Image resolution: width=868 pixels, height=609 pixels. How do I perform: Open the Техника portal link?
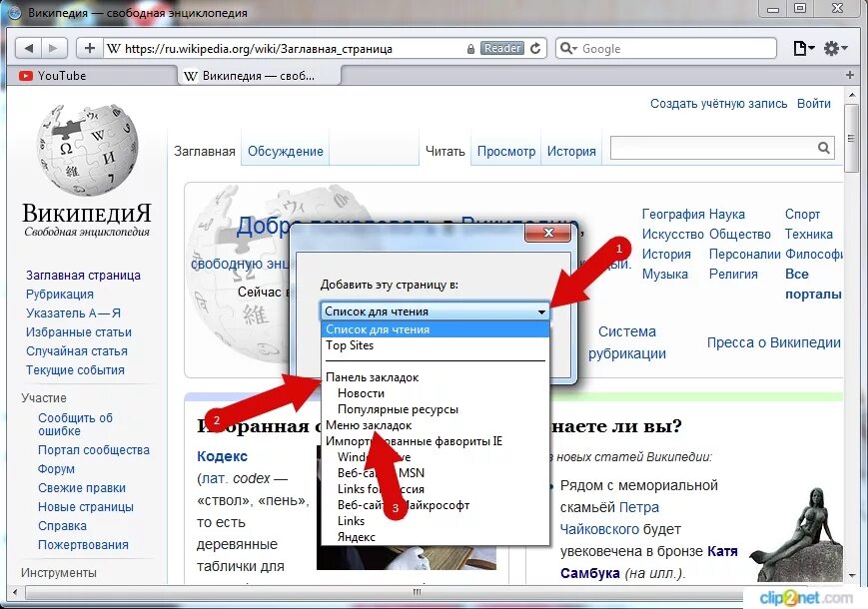tap(808, 234)
